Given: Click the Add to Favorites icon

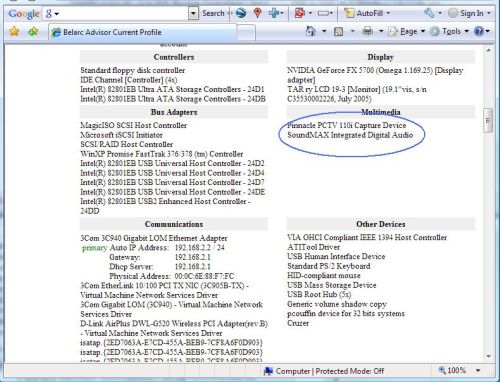Looking at the screenshot, I should coord(33,32).
